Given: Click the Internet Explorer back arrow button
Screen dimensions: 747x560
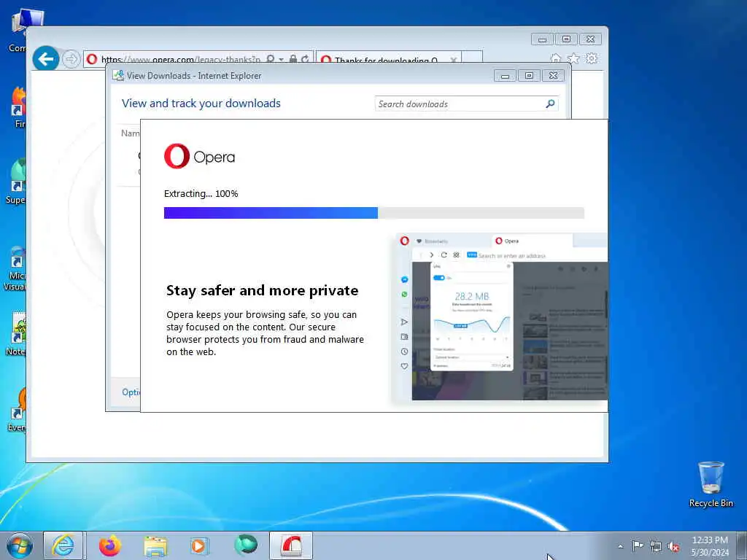Looking at the screenshot, I should pos(46,59).
